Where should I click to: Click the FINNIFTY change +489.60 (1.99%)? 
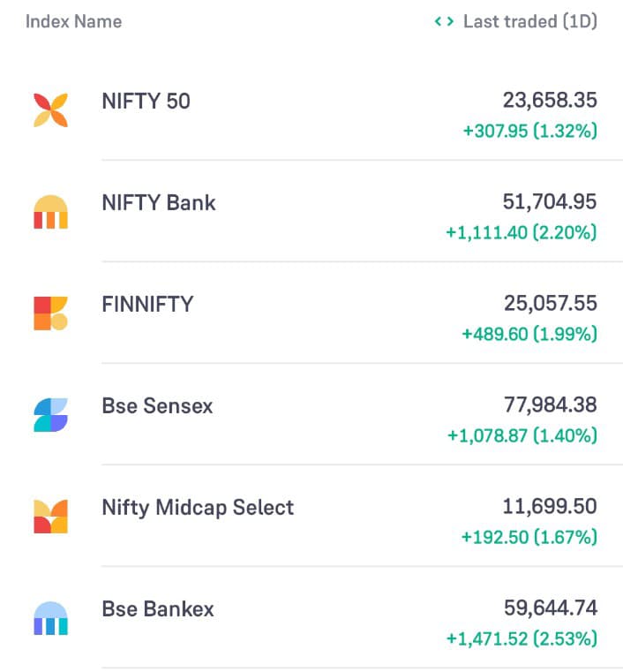tap(529, 335)
